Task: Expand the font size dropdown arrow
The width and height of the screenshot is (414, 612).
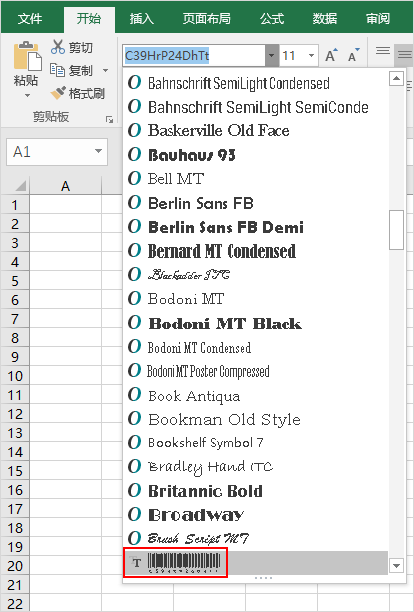Action: click(311, 56)
